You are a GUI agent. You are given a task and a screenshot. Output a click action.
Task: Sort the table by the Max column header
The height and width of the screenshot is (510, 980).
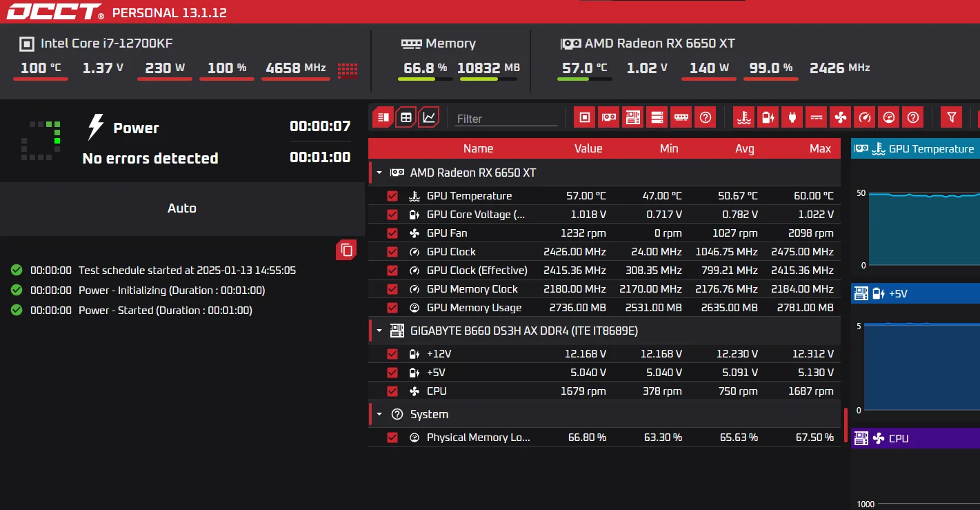coord(821,148)
